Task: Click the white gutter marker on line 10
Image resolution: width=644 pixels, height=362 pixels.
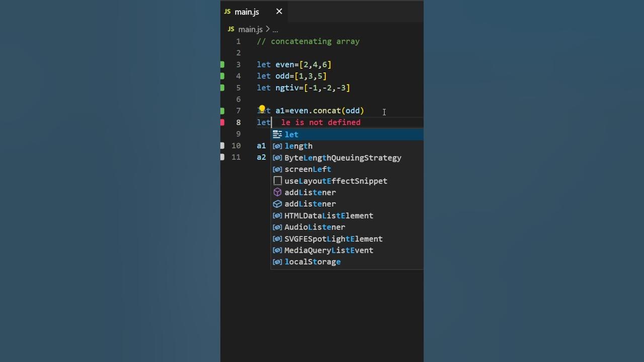Action: (222, 145)
